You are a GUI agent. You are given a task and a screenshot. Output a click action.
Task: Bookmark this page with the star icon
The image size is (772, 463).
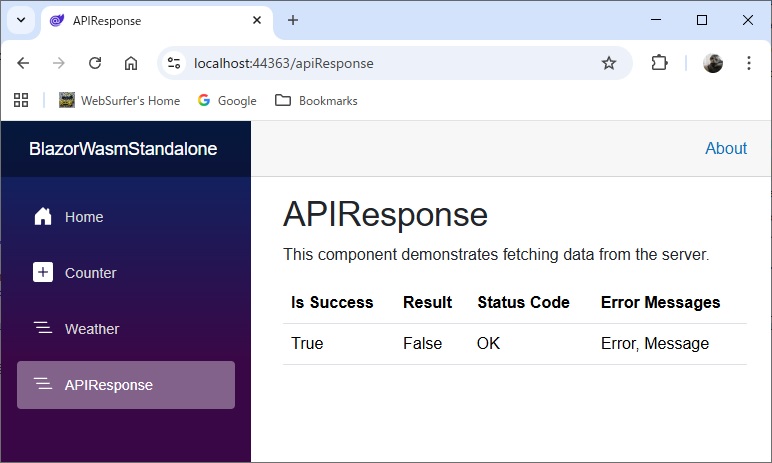pyautogui.click(x=609, y=63)
